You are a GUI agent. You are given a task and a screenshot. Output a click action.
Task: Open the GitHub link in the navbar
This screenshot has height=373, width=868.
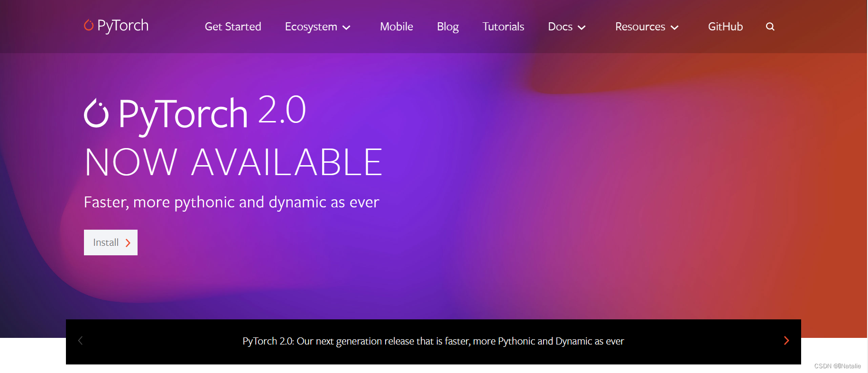tap(725, 27)
